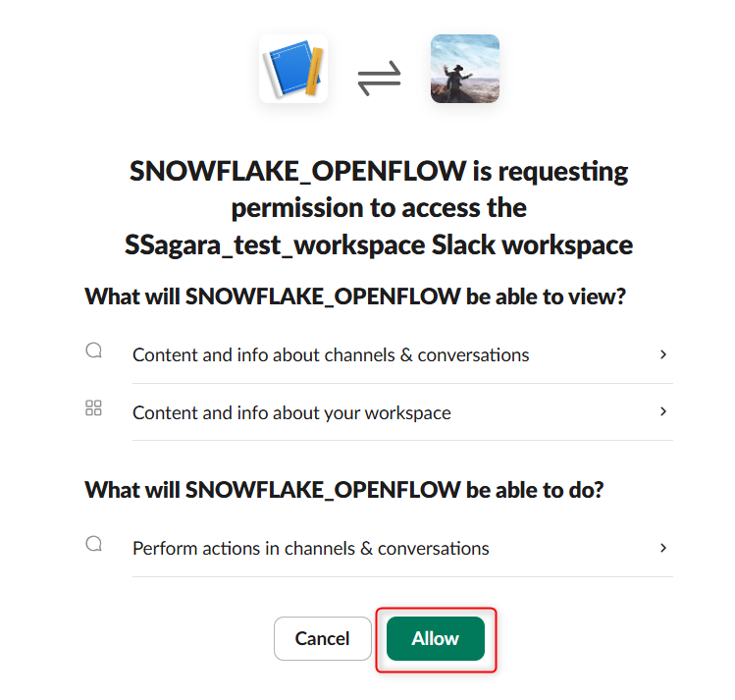Click the SSagara_test_workspace avatar image
This screenshot has width=735, height=700.
(x=464, y=69)
